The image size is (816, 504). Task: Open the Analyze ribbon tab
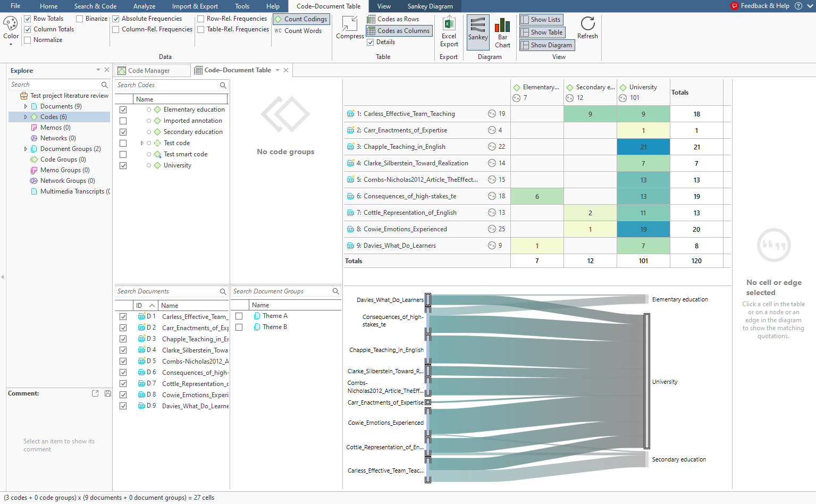pos(144,6)
